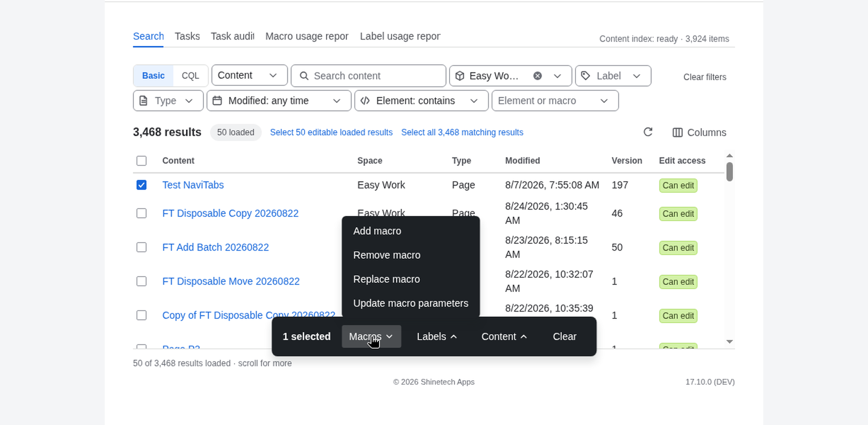The image size is (868, 425).
Task: Open the Type filter dropdown
Action: pos(168,101)
